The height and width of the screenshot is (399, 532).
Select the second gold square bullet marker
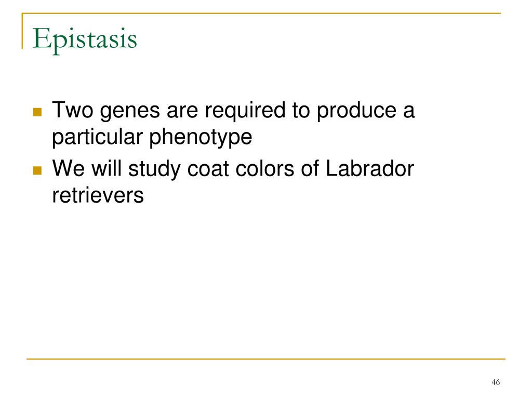click(37, 170)
